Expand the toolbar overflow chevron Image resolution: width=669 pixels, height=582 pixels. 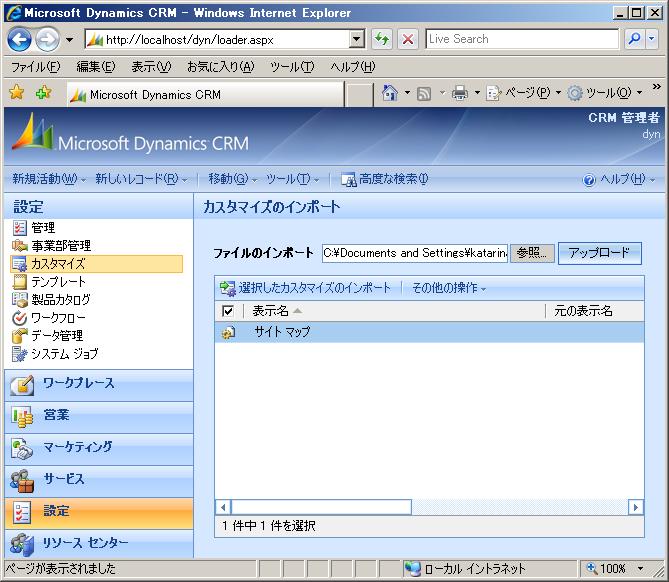pos(657,87)
